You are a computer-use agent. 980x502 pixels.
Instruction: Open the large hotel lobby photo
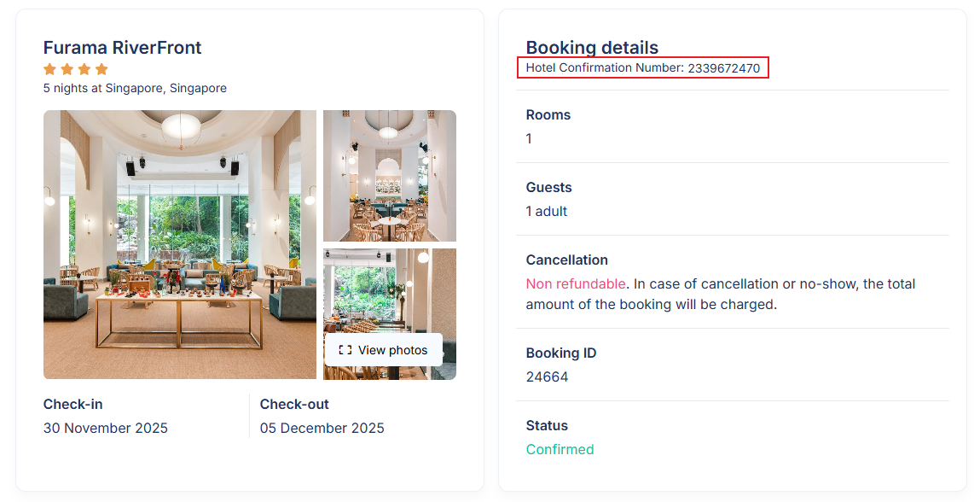click(180, 244)
